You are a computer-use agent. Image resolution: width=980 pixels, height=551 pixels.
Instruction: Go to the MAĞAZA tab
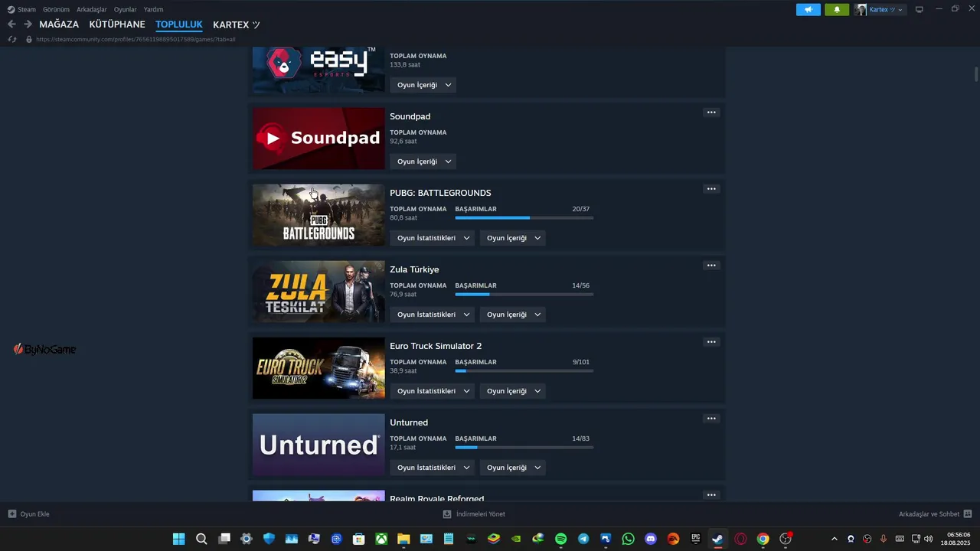click(x=59, y=24)
